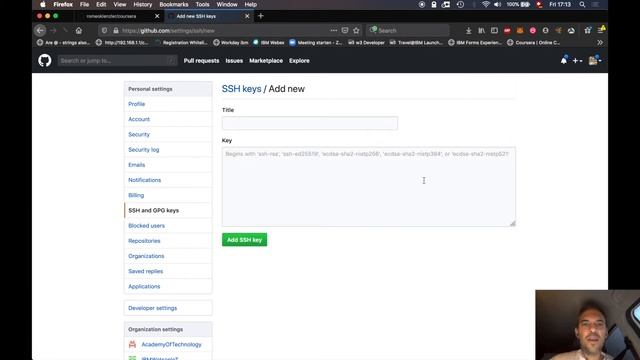The image size is (640, 360).
Task: Open the Help menu
Action: [x=251, y=4]
